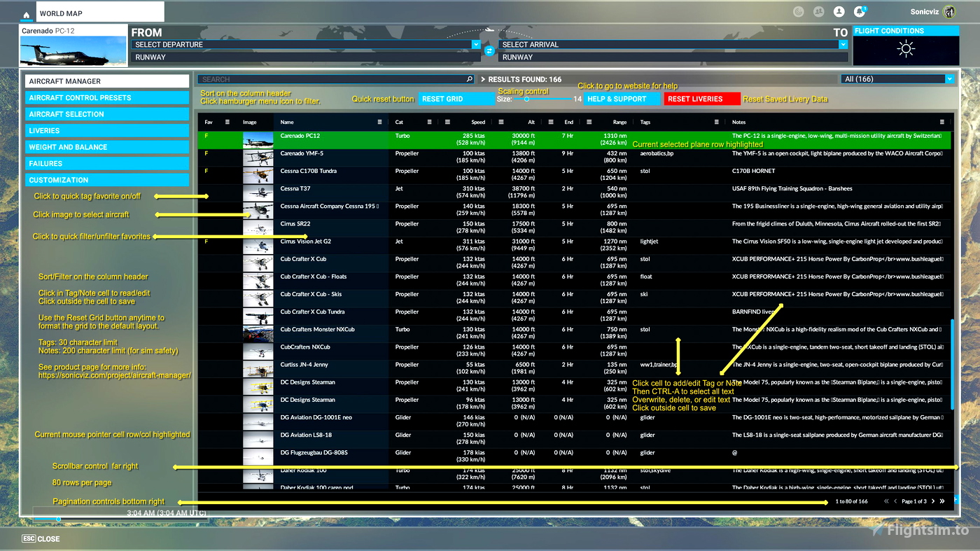Open the radar activity icon

coord(799,12)
